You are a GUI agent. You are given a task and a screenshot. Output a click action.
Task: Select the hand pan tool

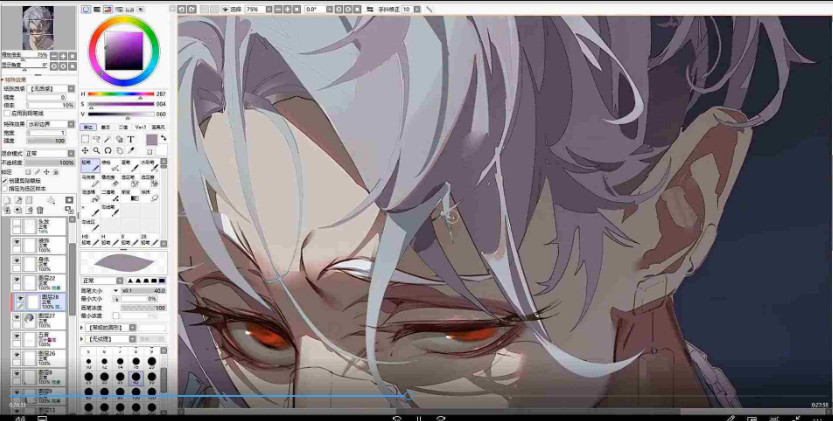[120, 150]
